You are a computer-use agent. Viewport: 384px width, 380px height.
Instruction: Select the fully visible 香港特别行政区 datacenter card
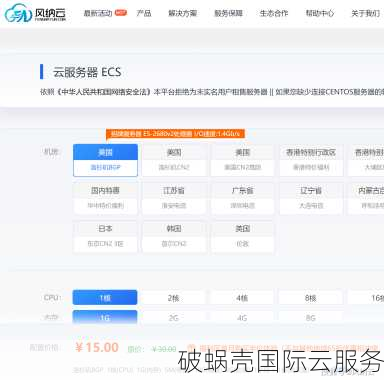[x=311, y=160]
